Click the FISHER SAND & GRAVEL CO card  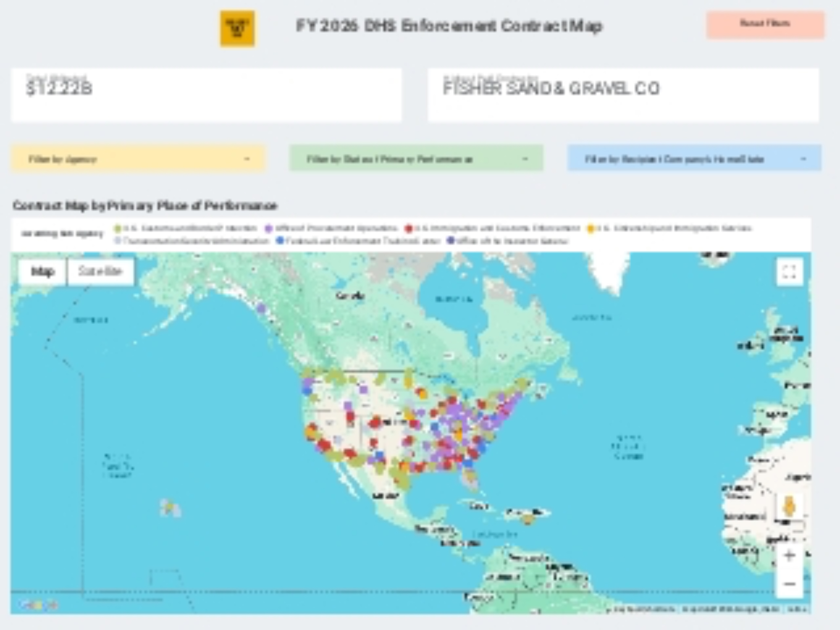coord(623,95)
